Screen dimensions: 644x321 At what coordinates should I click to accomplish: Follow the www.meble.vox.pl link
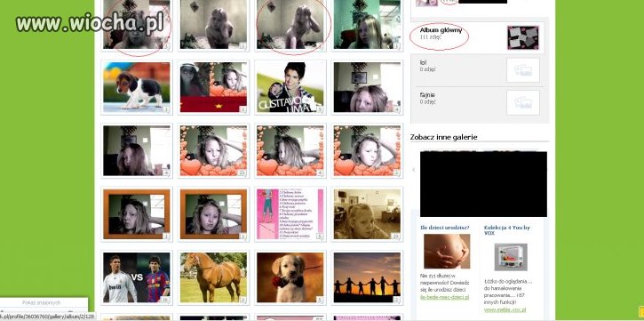point(505,310)
